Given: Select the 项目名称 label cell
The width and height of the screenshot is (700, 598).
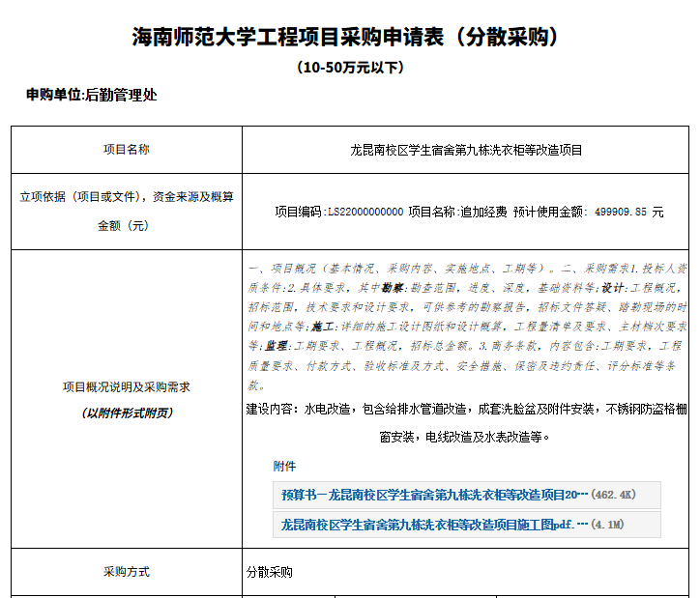Looking at the screenshot, I should pos(127,150).
